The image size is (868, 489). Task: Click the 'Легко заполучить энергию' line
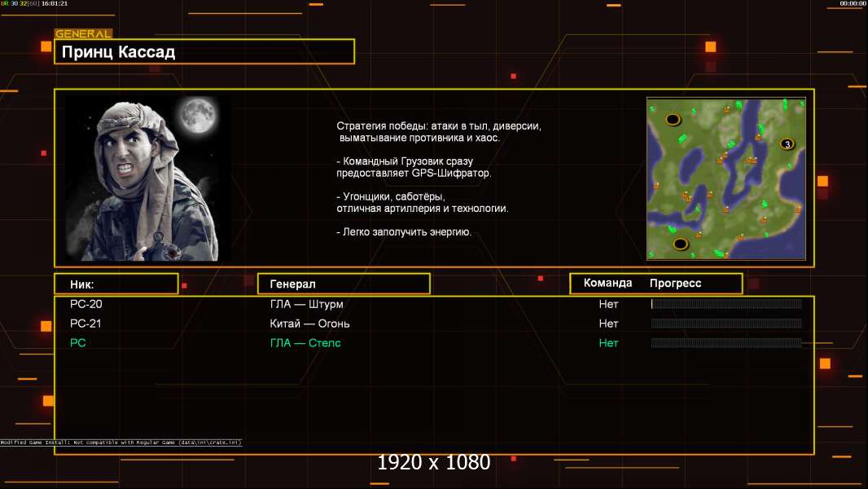[404, 232]
